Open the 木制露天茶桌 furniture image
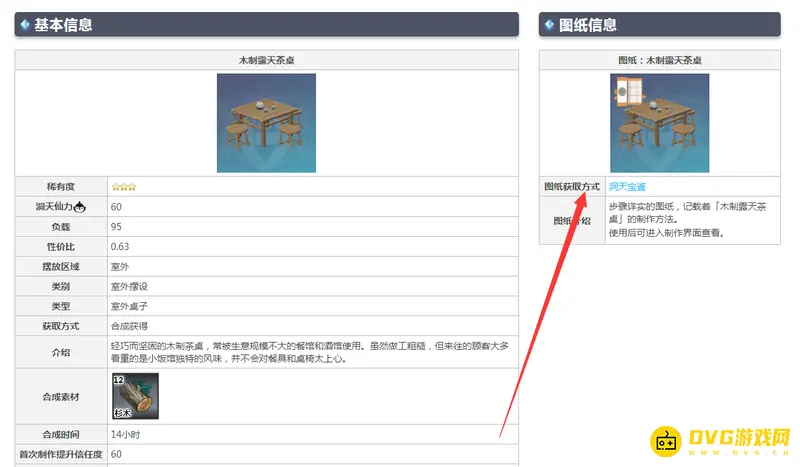The height and width of the screenshot is (467, 800). tap(266, 122)
